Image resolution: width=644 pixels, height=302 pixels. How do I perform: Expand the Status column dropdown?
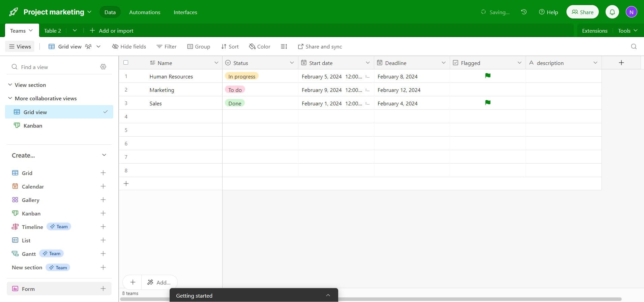click(x=292, y=63)
